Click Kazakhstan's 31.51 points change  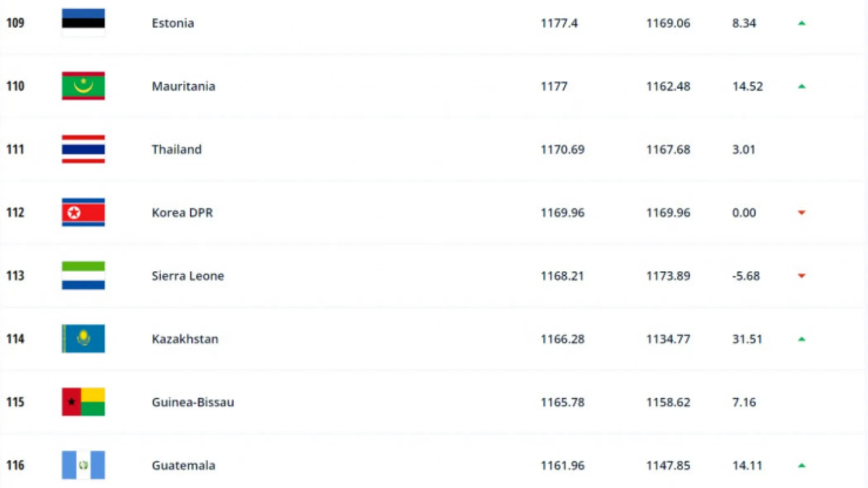point(747,339)
